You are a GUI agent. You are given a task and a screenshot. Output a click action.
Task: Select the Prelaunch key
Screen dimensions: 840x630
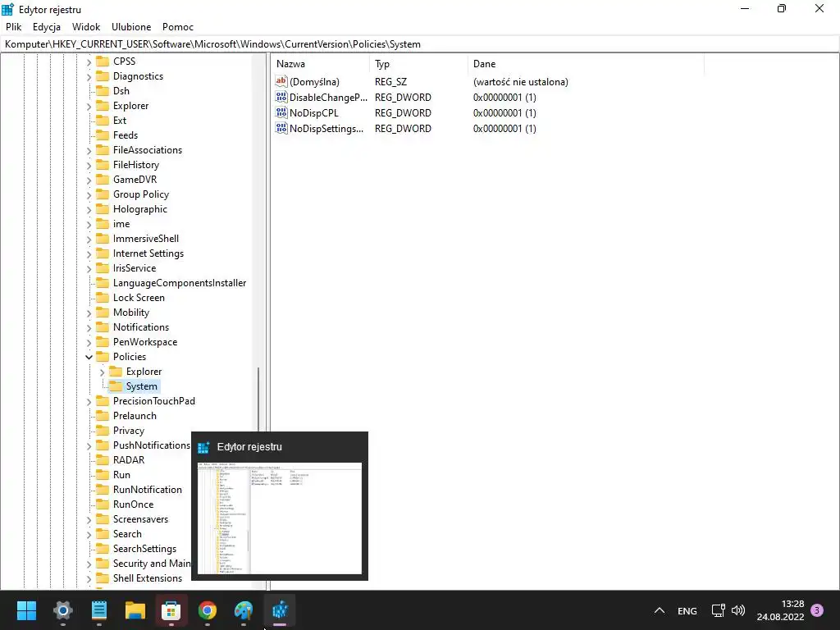click(135, 416)
